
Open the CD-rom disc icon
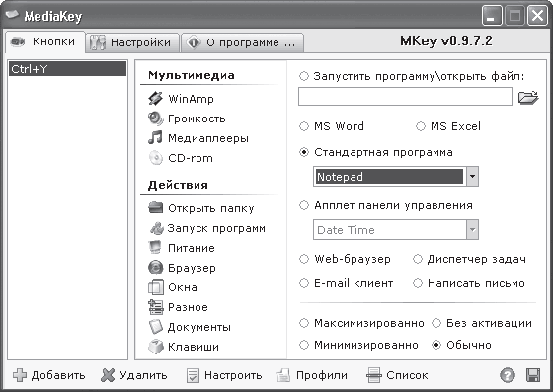point(155,158)
